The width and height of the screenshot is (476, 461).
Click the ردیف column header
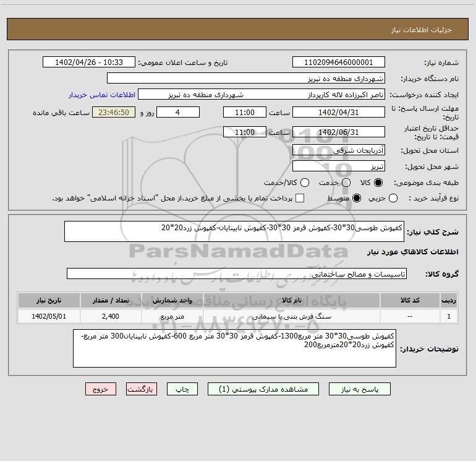[x=449, y=300]
